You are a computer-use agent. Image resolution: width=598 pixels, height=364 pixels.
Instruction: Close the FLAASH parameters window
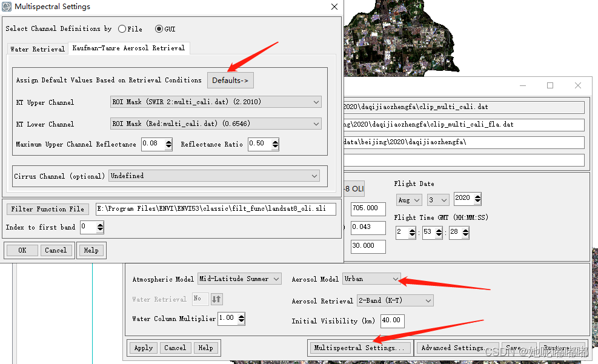(x=578, y=86)
